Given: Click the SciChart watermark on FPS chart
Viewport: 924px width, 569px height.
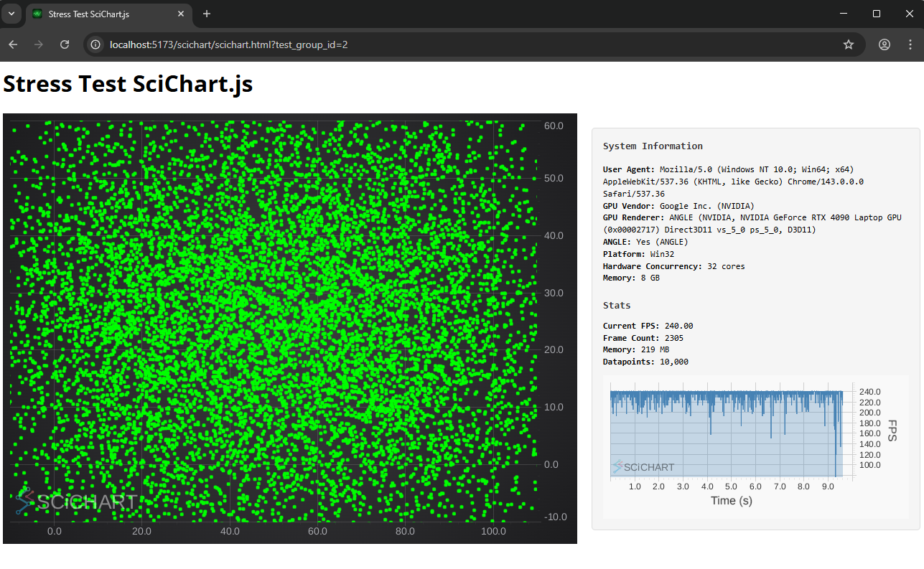Looking at the screenshot, I should tap(643, 467).
